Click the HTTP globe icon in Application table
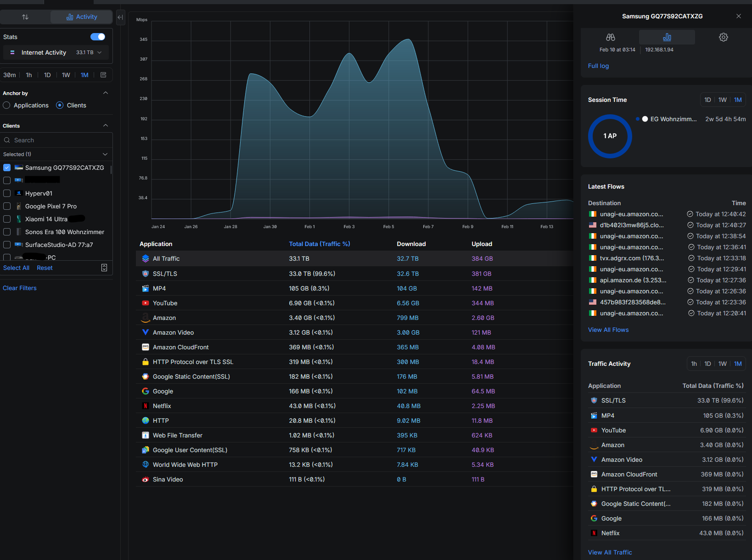 tap(146, 420)
